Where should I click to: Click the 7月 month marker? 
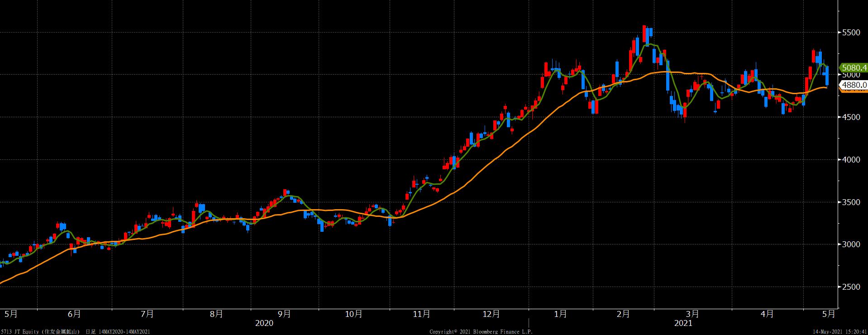tap(147, 314)
